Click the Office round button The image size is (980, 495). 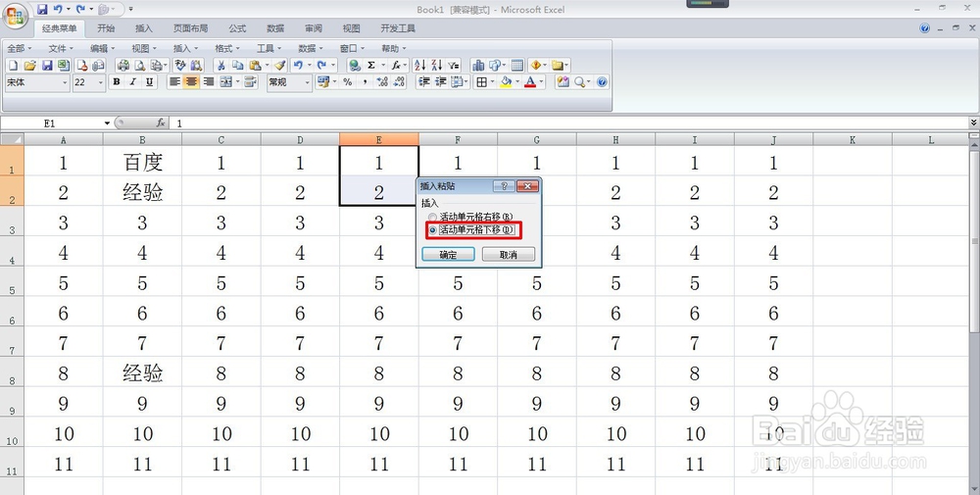[x=15, y=16]
